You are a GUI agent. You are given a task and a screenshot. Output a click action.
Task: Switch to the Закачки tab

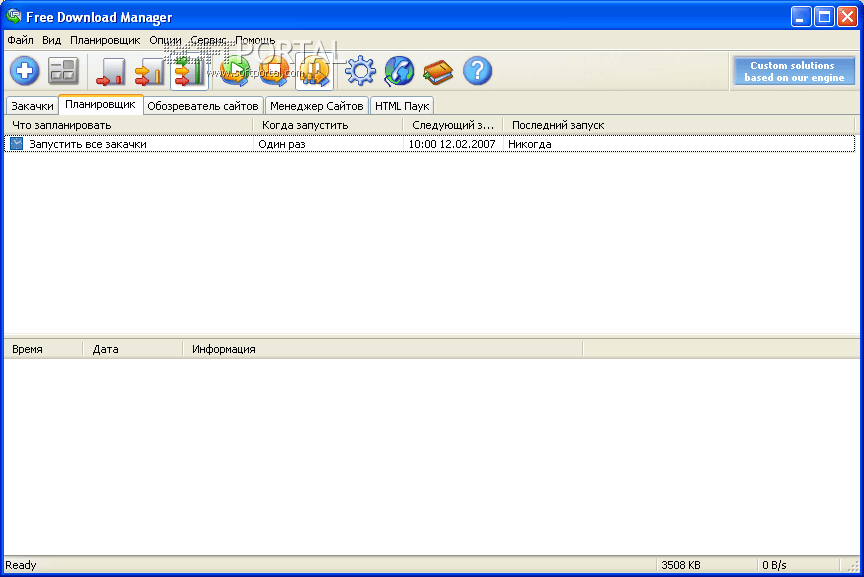(33, 106)
